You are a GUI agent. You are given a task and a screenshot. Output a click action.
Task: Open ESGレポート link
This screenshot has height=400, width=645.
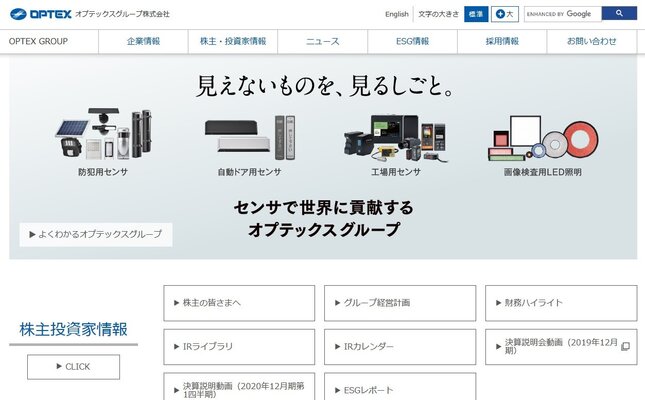(x=400, y=387)
